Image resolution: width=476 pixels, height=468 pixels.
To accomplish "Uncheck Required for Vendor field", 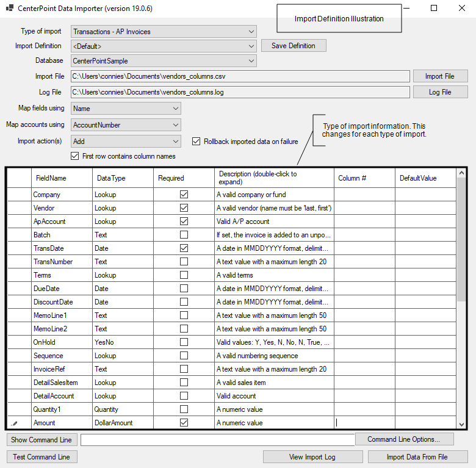I will point(184,208).
